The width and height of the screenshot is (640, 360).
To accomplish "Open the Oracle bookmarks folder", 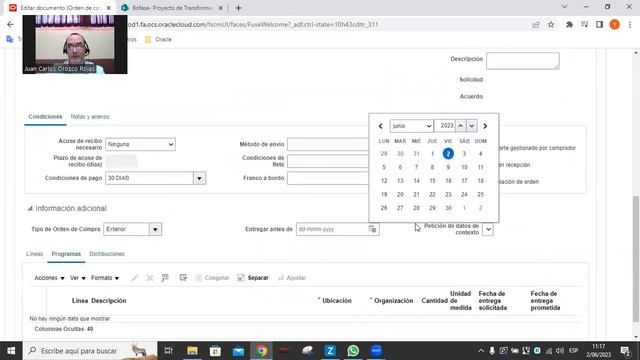I will [158, 40].
